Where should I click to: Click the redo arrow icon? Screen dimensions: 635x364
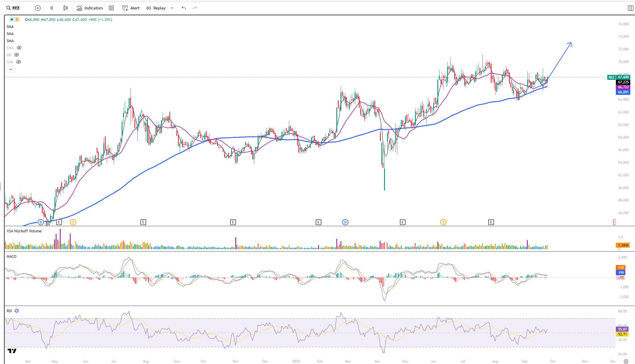pos(195,8)
